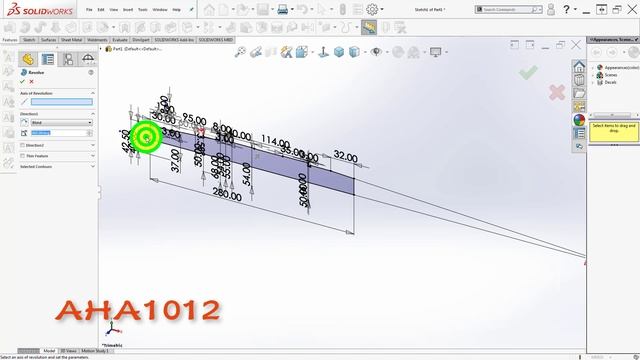Switch to the SOLIDWORKS Add-Ins tab
This screenshot has height=360, width=640.
[174, 40]
